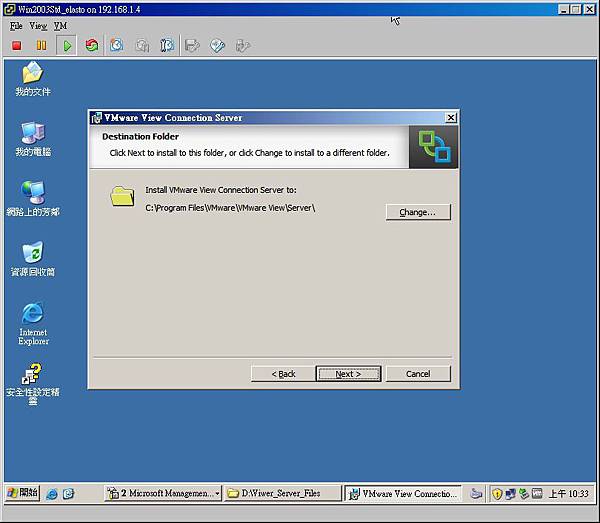
Task: Click the language bar icon in taskbar
Action: [476, 494]
